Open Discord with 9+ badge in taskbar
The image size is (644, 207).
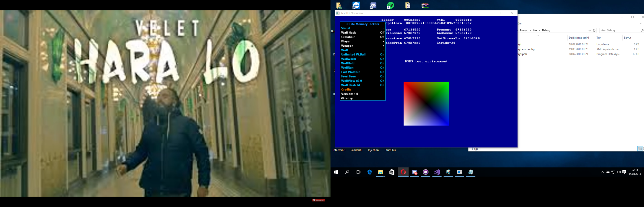(x=414, y=172)
